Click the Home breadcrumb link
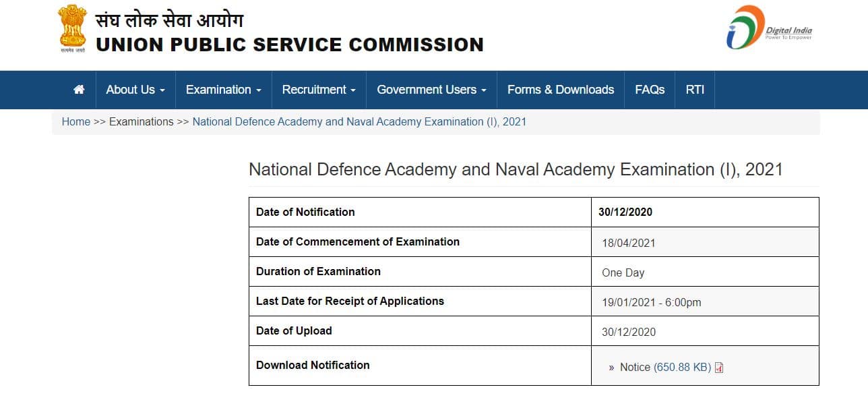The height and width of the screenshot is (404, 868). [x=76, y=122]
